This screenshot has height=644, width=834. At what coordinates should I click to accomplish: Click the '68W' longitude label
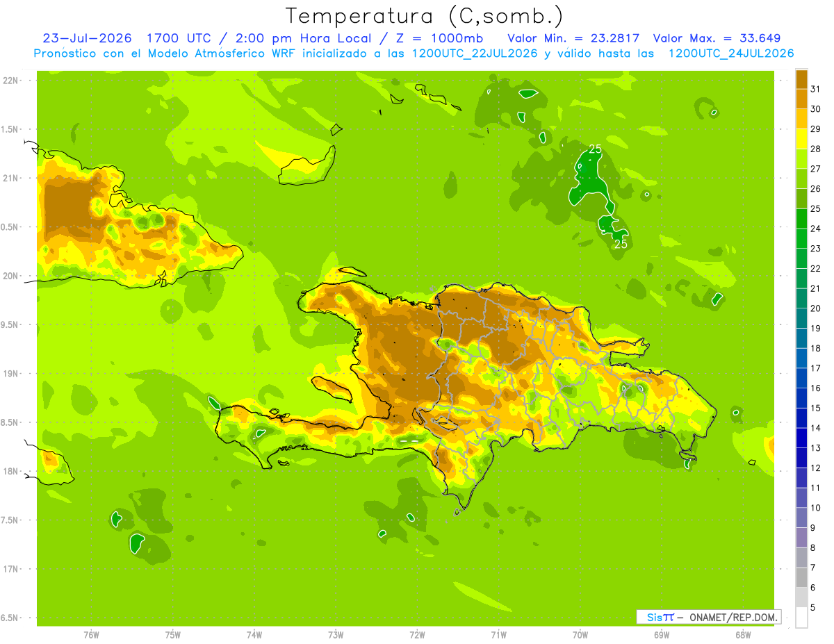pyautogui.click(x=743, y=634)
